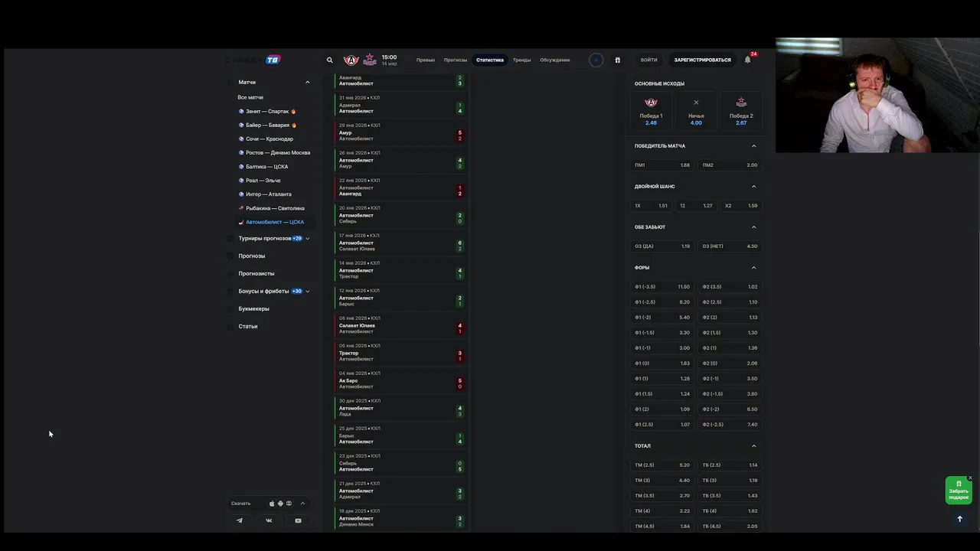Viewport: 980px width, 551px height.
Task: Click the Войти login button
Action: 649,60
